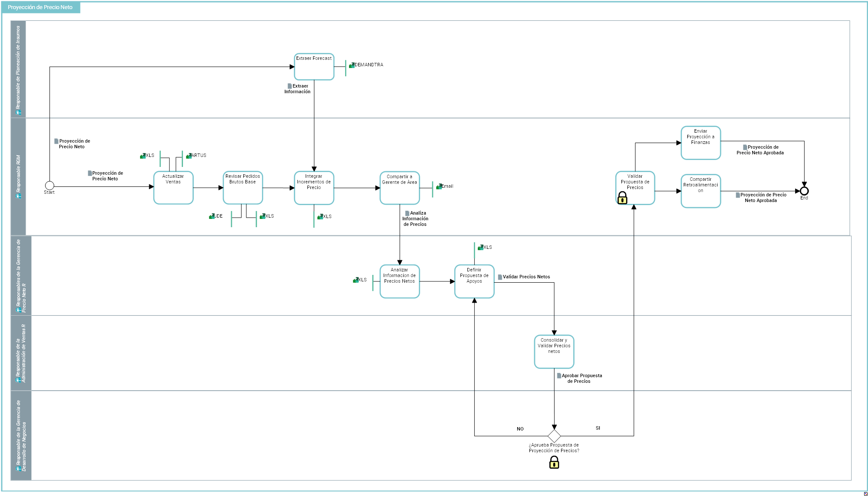868x496 pixels.
Task: Select the Compartir a Gerente de Area task
Action: click(x=400, y=188)
